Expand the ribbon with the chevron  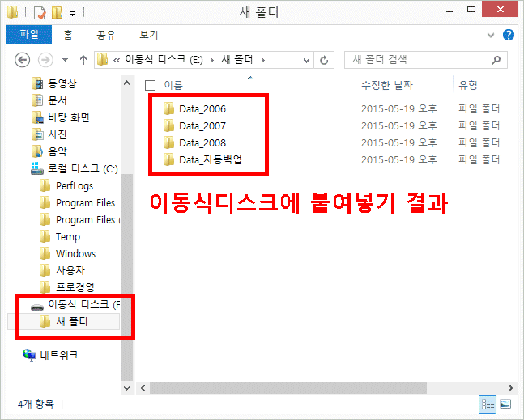pyautogui.click(x=490, y=35)
